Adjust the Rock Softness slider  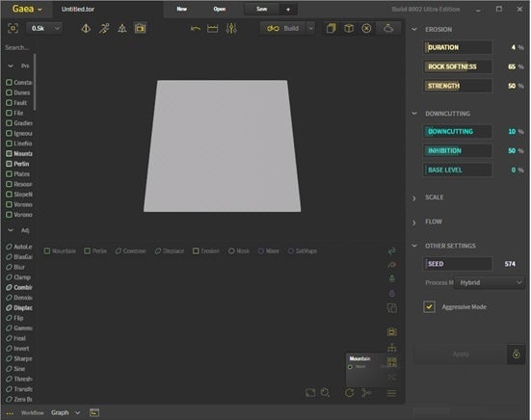coord(458,66)
